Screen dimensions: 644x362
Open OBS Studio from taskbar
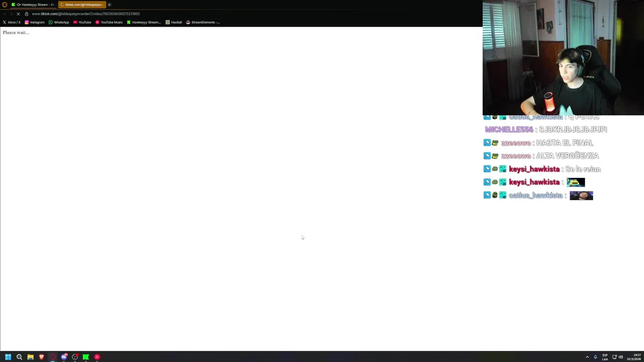point(75,357)
